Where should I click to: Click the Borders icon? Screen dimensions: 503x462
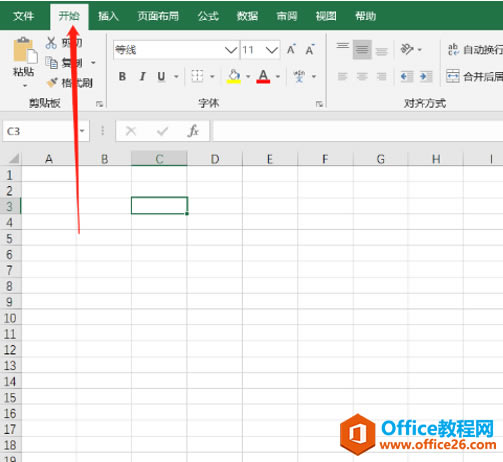point(197,76)
